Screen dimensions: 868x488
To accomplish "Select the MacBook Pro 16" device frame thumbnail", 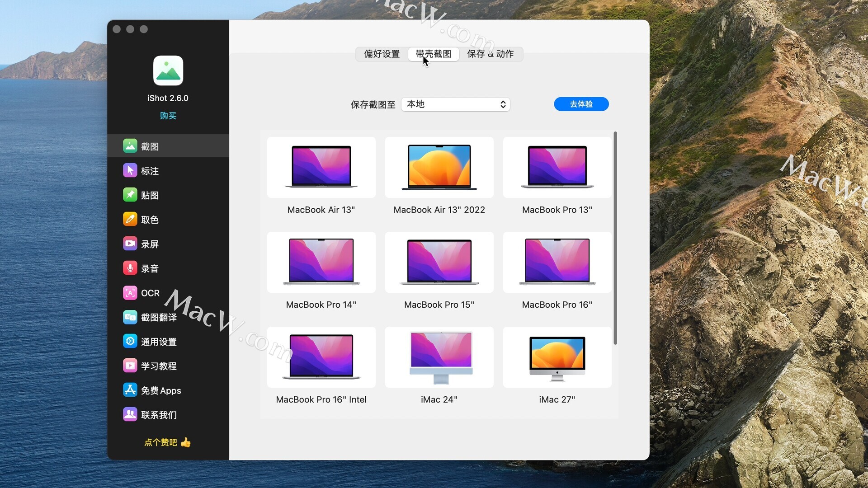I will [557, 262].
